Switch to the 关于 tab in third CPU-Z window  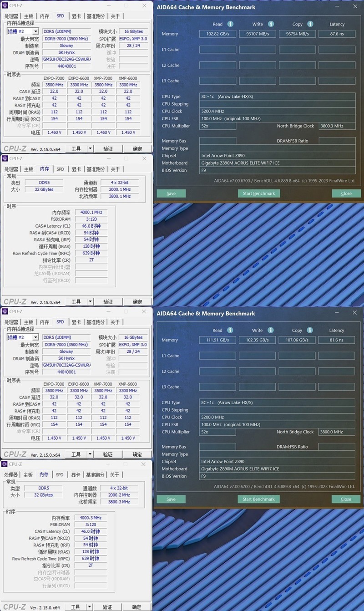click(x=115, y=321)
